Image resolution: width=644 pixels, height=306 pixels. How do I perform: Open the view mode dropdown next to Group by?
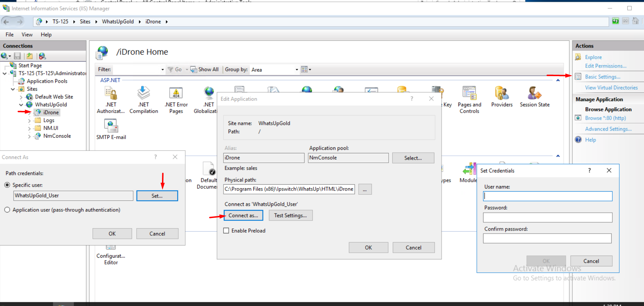306,70
